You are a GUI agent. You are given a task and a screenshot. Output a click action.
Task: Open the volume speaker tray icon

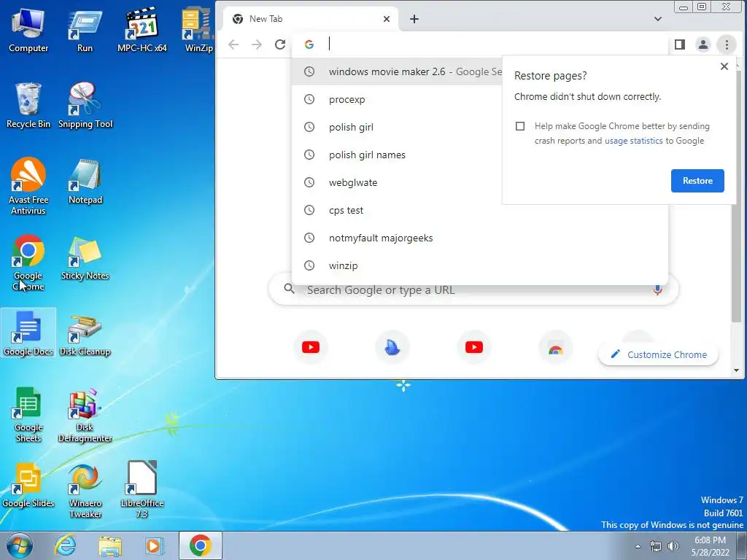pos(673,546)
